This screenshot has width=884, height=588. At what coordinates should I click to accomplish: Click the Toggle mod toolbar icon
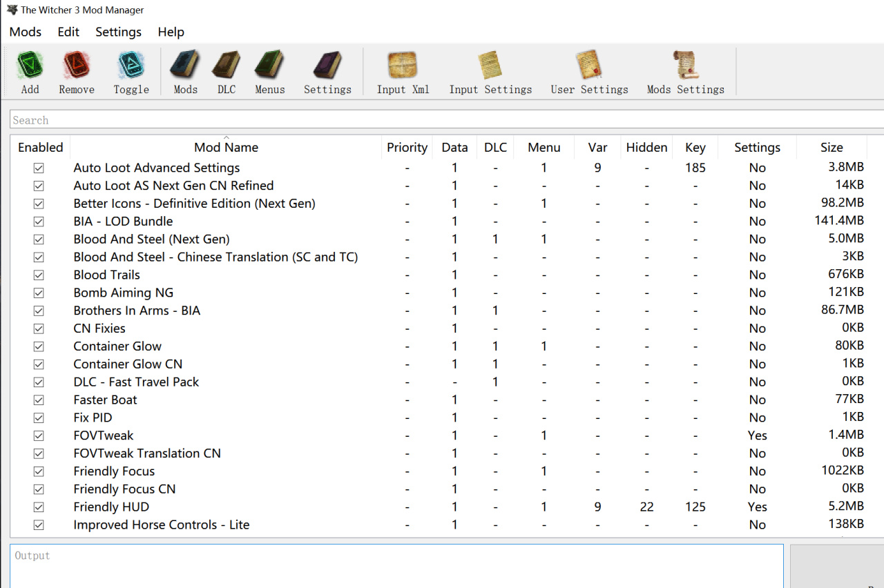point(131,66)
